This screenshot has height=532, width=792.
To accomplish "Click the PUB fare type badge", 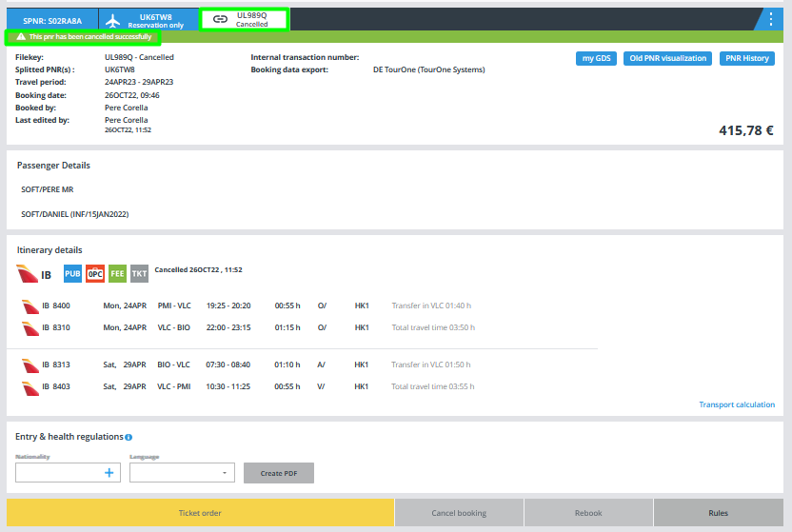I will [x=72, y=274].
